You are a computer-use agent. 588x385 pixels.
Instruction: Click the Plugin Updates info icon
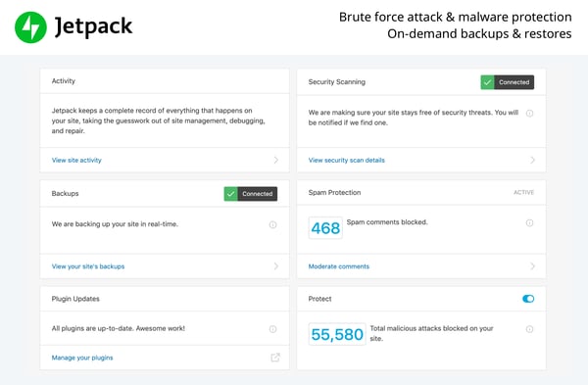point(273,329)
